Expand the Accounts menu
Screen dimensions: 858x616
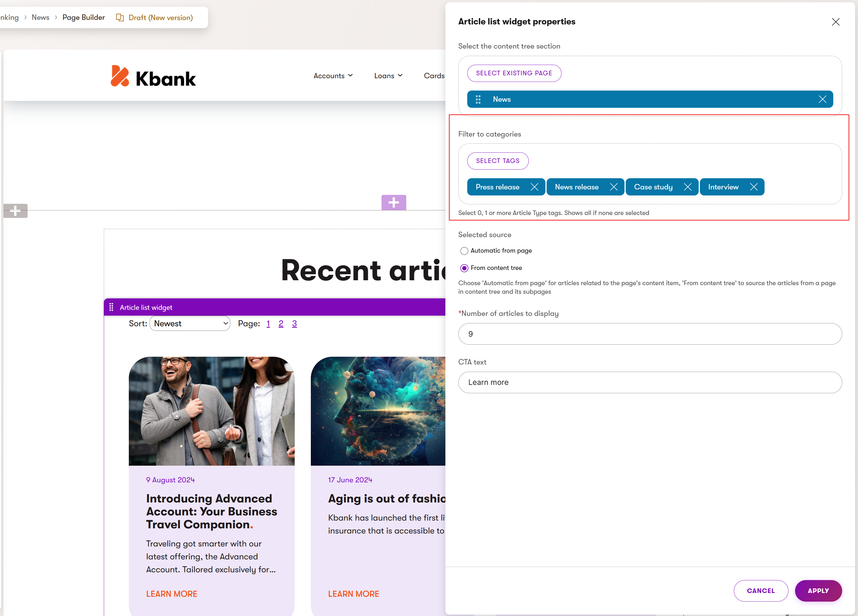point(333,76)
